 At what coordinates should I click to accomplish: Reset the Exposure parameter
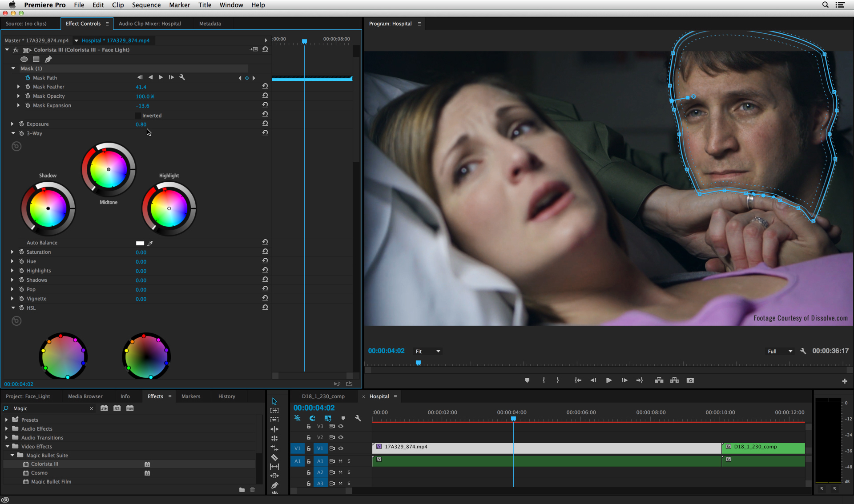click(265, 124)
